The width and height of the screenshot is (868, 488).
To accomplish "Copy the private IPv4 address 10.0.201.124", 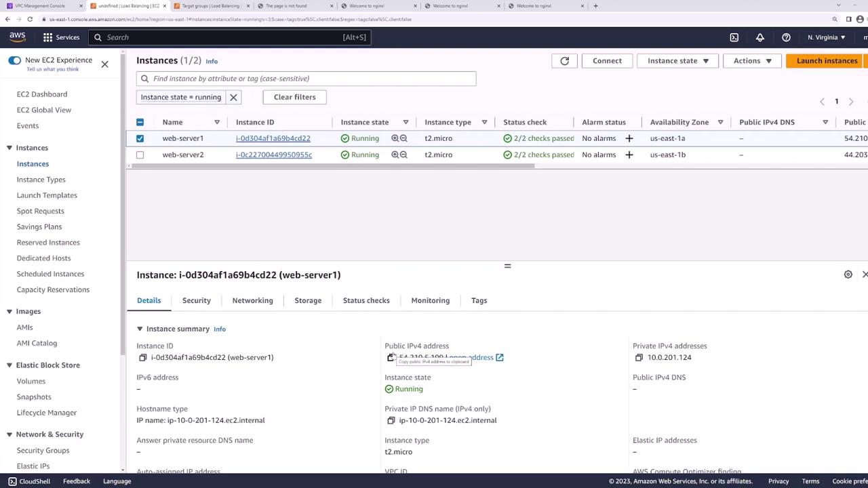I will click(x=639, y=358).
